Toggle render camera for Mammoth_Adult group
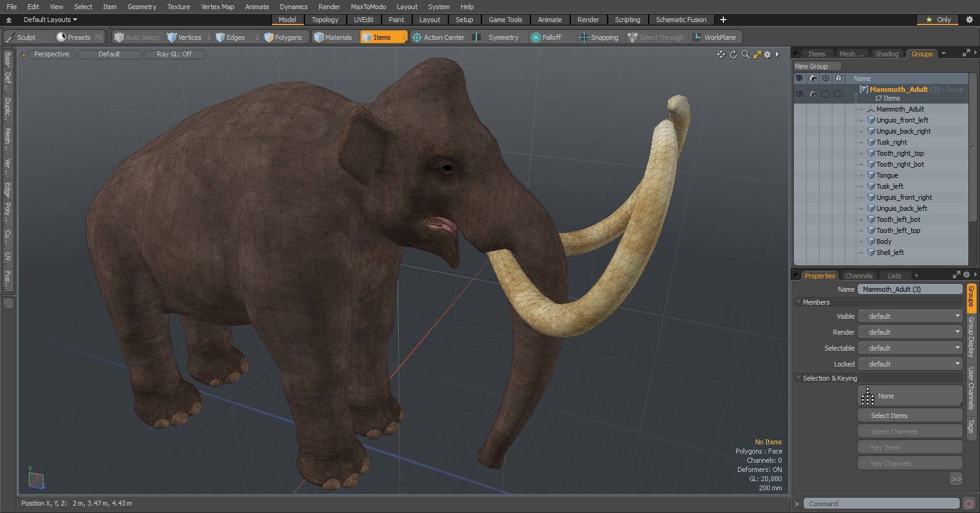 (x=813, y=94)
